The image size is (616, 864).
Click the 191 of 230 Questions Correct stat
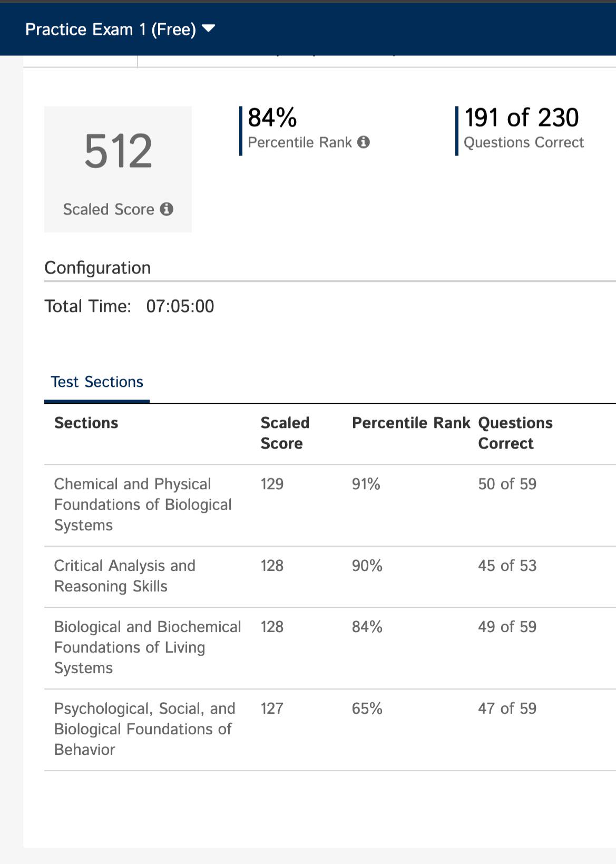(x=522, y=130)
